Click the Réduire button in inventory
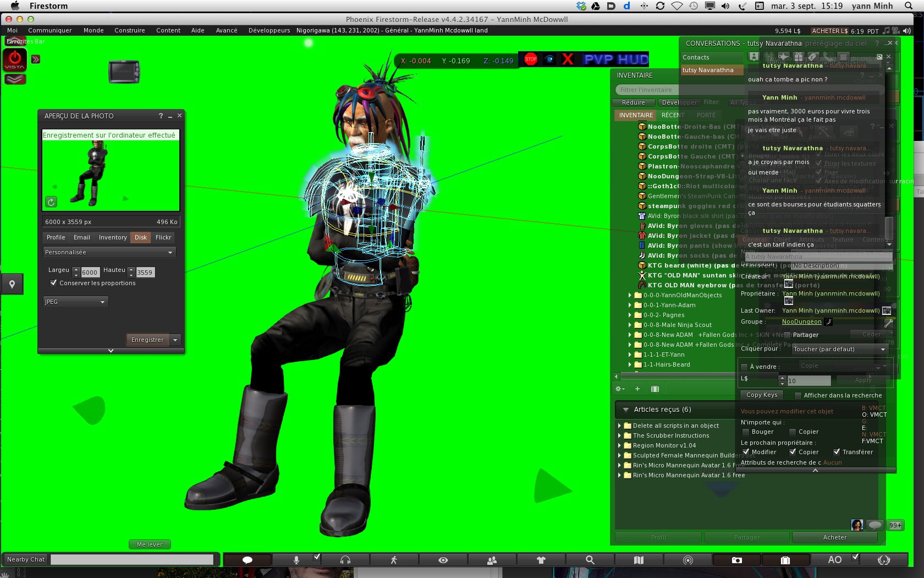 [x=634, y=102]
